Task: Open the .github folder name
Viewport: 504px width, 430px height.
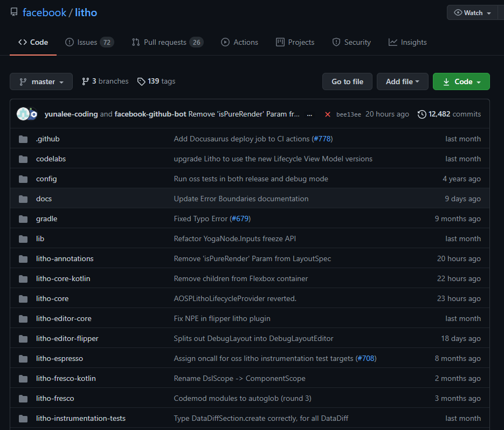Action: [x=48, y=139]
